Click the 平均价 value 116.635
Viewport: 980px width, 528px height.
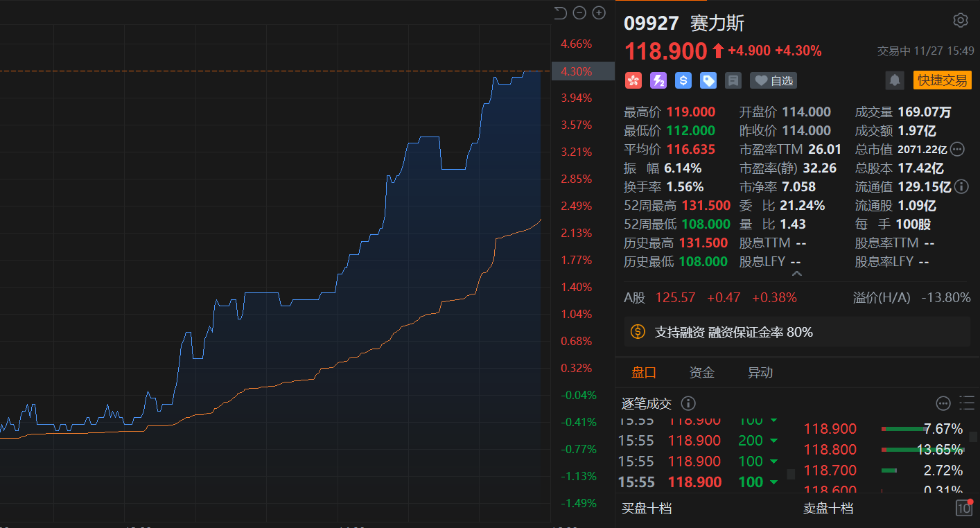(x=691, y=149)
